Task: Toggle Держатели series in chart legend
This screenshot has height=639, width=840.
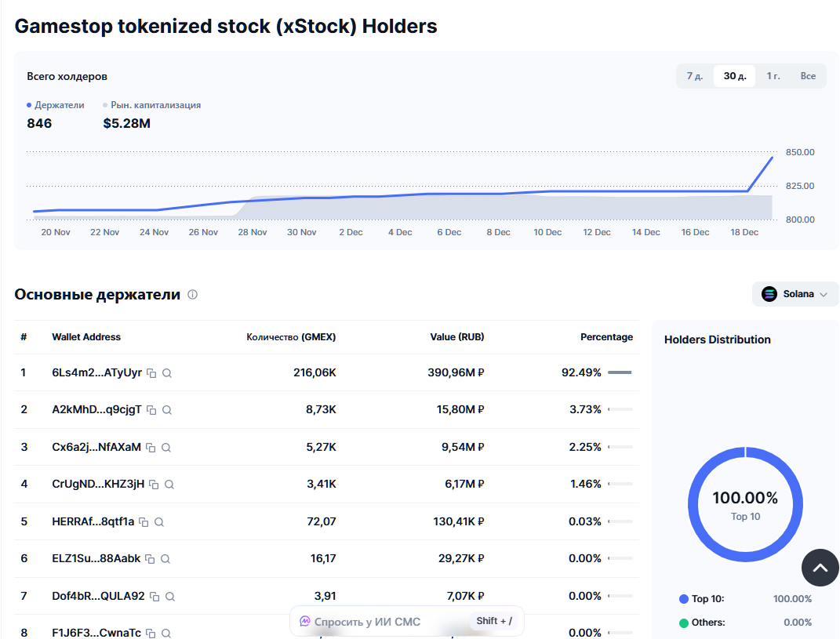Action: click(56, 105)
